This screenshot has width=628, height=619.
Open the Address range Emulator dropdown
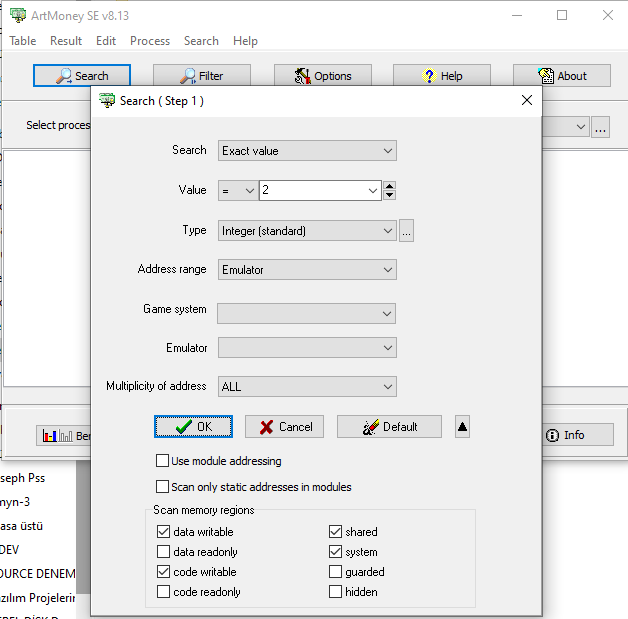pyautogui.click(x=307, y=269)
